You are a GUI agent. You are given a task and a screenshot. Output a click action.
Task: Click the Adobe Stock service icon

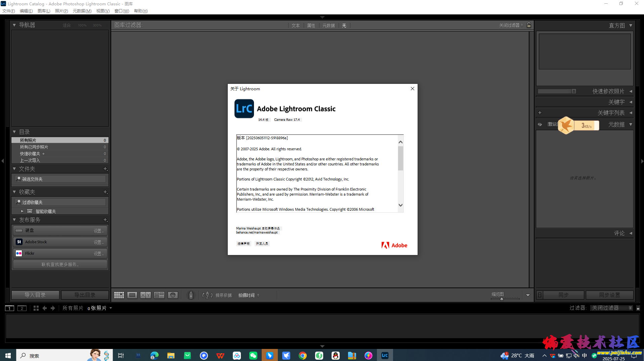click(x=19, y=242)
